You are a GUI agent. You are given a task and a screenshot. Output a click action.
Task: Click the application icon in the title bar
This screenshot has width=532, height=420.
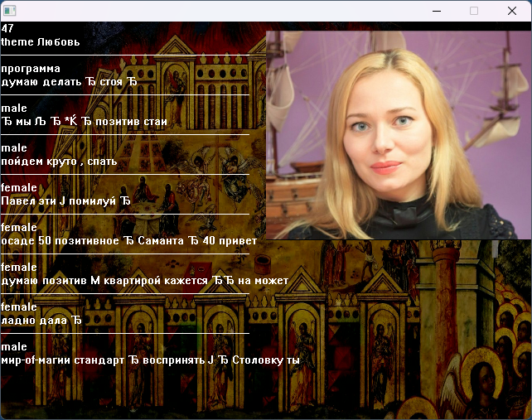(x=9, y=11)
